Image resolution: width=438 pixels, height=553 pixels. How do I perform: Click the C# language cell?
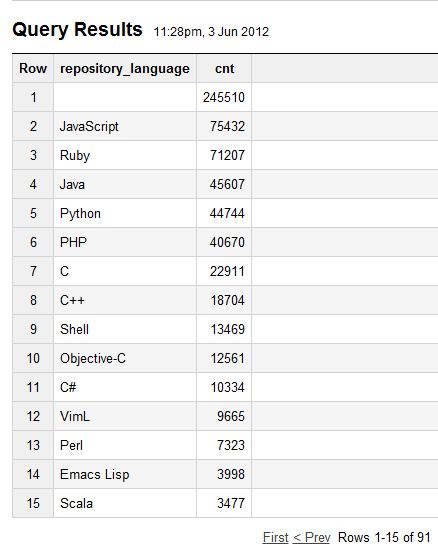(125, 387)
